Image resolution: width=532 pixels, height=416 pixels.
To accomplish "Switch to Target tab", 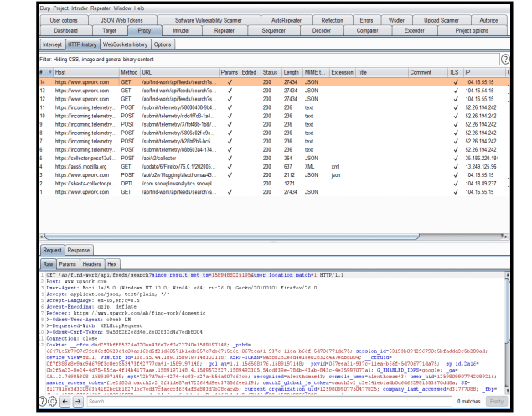I will 109,30.
